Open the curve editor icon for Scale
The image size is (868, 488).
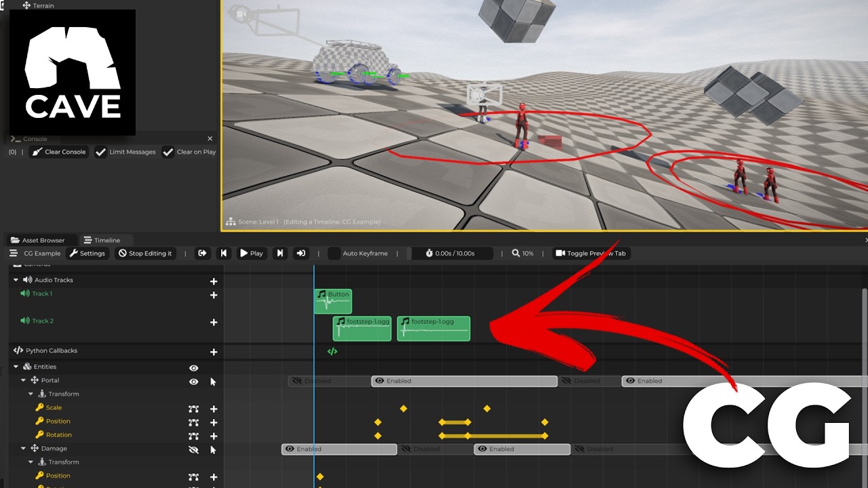pos(193,409)
